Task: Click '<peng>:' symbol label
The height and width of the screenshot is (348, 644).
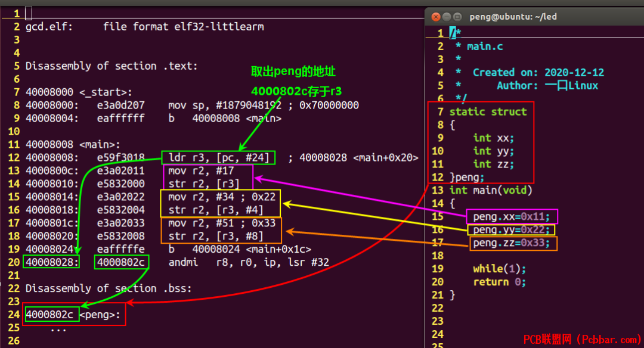Action: (100, 315)
